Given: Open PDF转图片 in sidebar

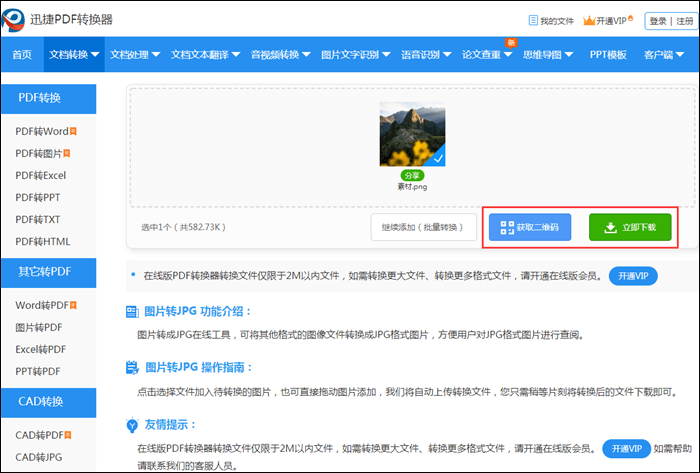Looking at the screenshot, I should pos(39,154).
